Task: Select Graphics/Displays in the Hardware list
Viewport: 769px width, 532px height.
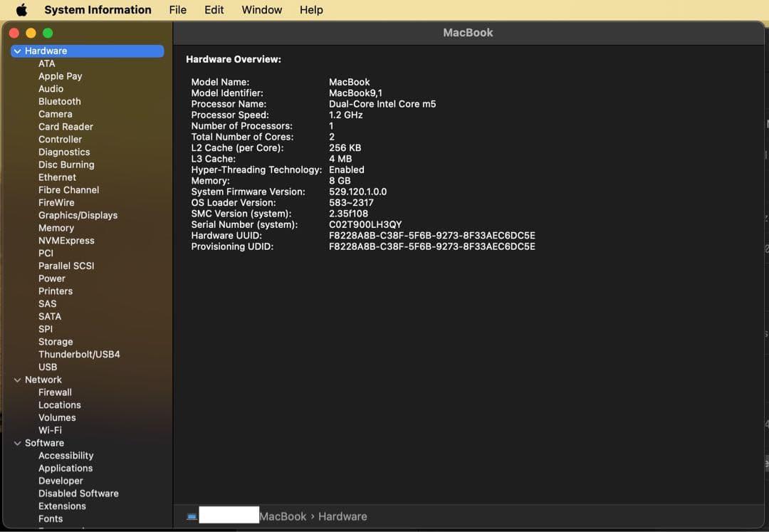Action: 78,215
